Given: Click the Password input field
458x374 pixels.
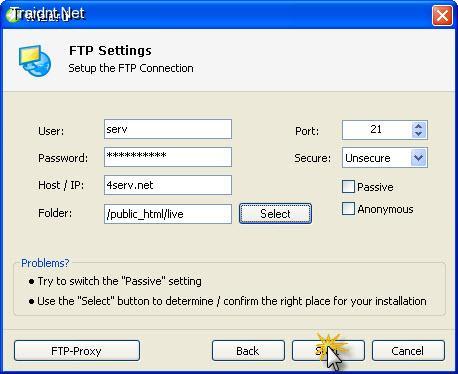Looking at the screenshot, I should tap(168, 157).
